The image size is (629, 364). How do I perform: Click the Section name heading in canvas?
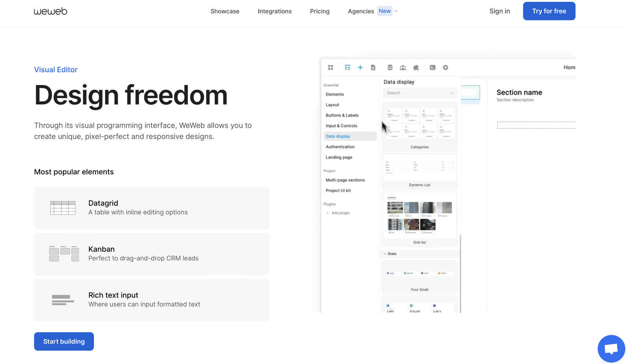519,92
